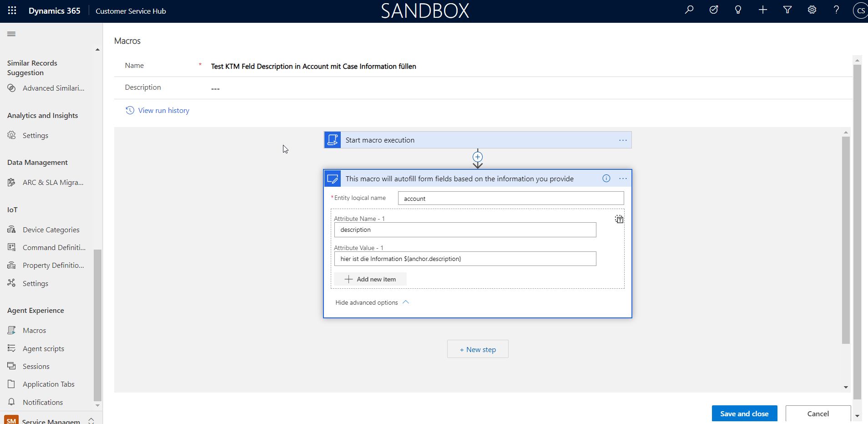Open View run history link
The image size is (868, 424).
pyautogui.click(x=163, y=111)
